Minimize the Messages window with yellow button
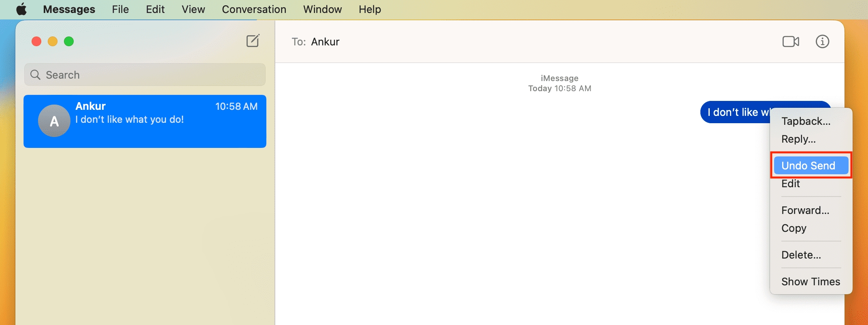Viewport: 868px width, 325px height. [x=53, y=41]
